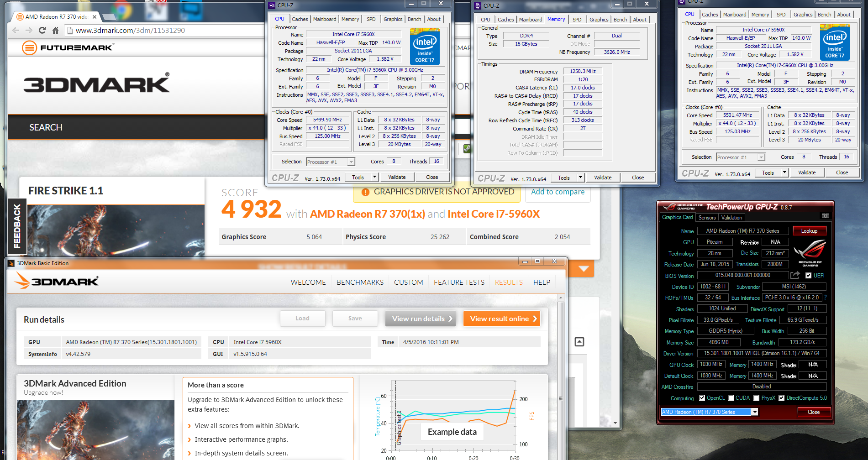Click the Fire Strike 1.1 artwork thumbnail
868x460 pixels.
(116, 230)
